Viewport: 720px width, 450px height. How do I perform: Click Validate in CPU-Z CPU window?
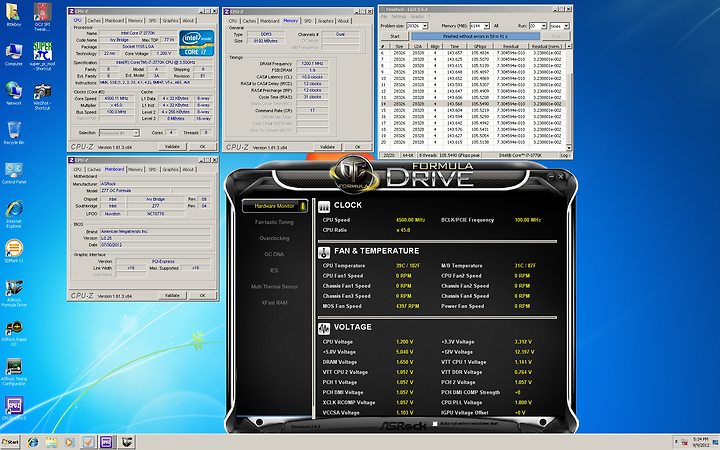coord(172,146)
